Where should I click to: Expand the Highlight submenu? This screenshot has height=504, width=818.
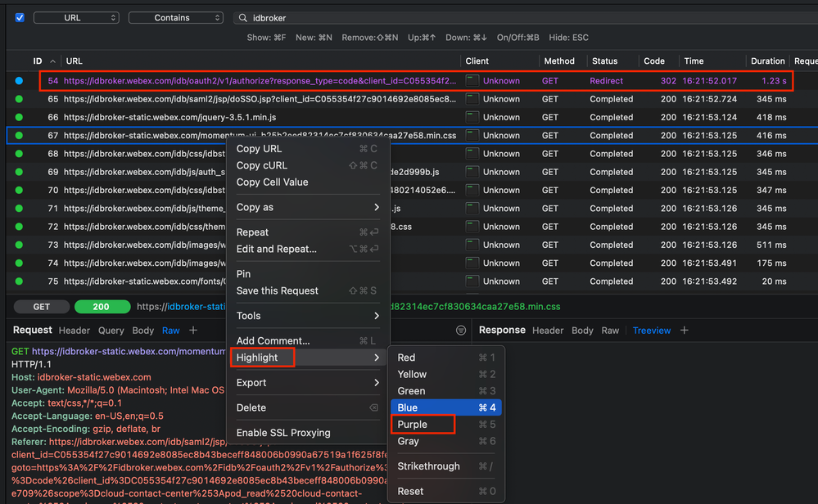(x=308, y=358)
